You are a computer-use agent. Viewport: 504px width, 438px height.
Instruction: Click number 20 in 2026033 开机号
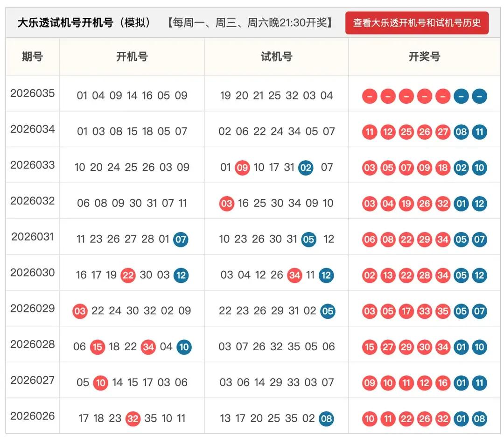click(96, 167)
